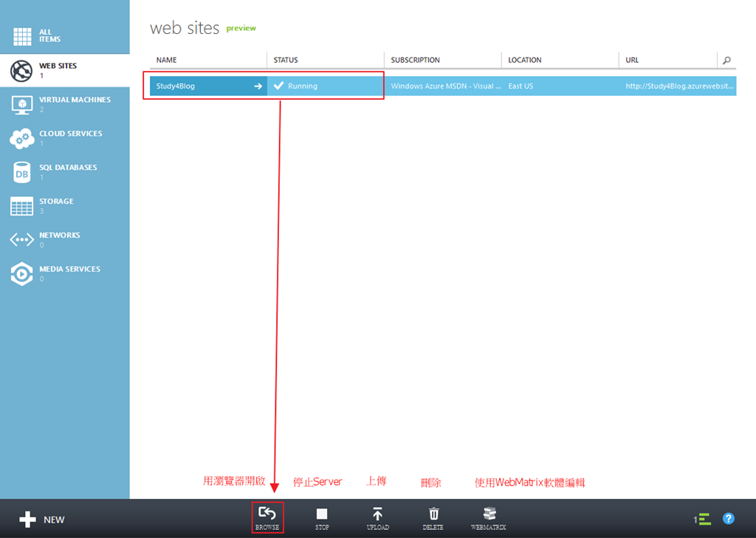This screenshot has width=756, height=538.
Task: Open the Media Services play icon
Action: point(21,274)
